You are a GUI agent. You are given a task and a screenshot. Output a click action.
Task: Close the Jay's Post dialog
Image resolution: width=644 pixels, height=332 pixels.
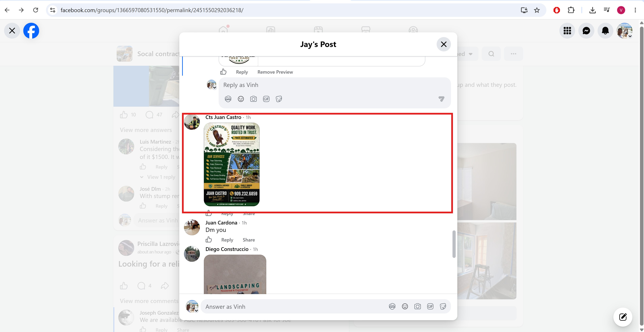(444, 44)
